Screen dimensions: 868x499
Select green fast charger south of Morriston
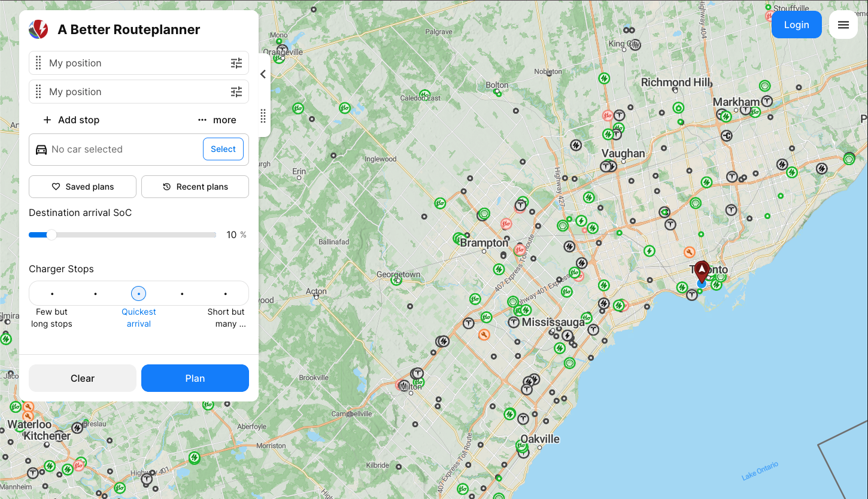[x=194, y=458]
